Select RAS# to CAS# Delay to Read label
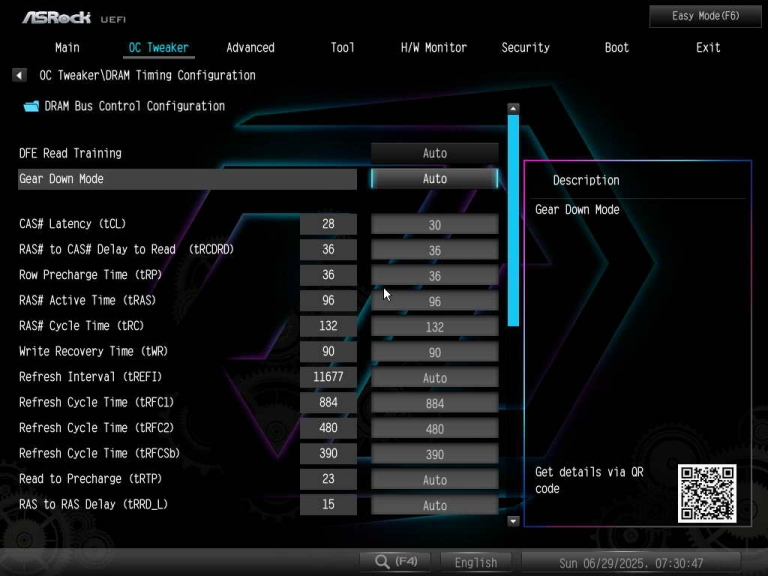The image size is (768, 576). [126, 249]
